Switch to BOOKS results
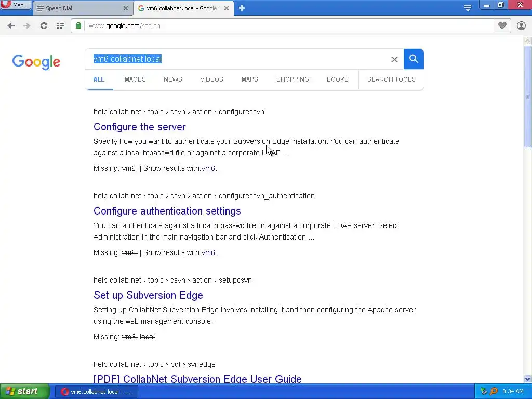The height and width of the screenshot is (399, 532). (338, 79)
